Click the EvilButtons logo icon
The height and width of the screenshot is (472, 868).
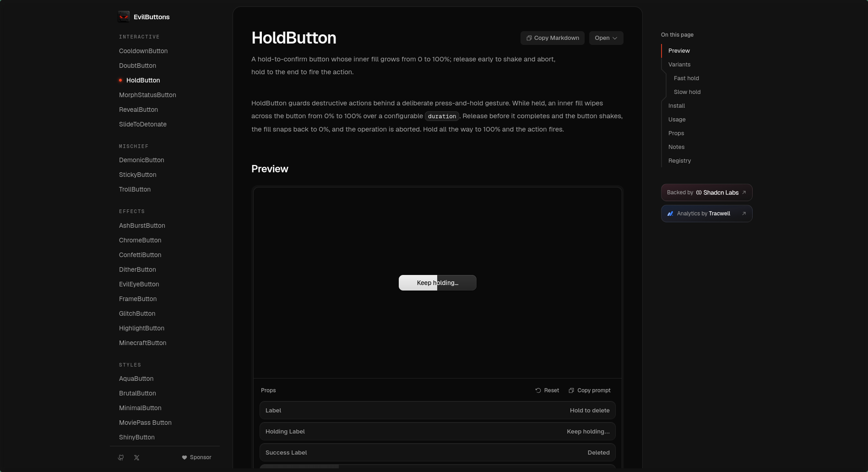click(x=124, y=17)
